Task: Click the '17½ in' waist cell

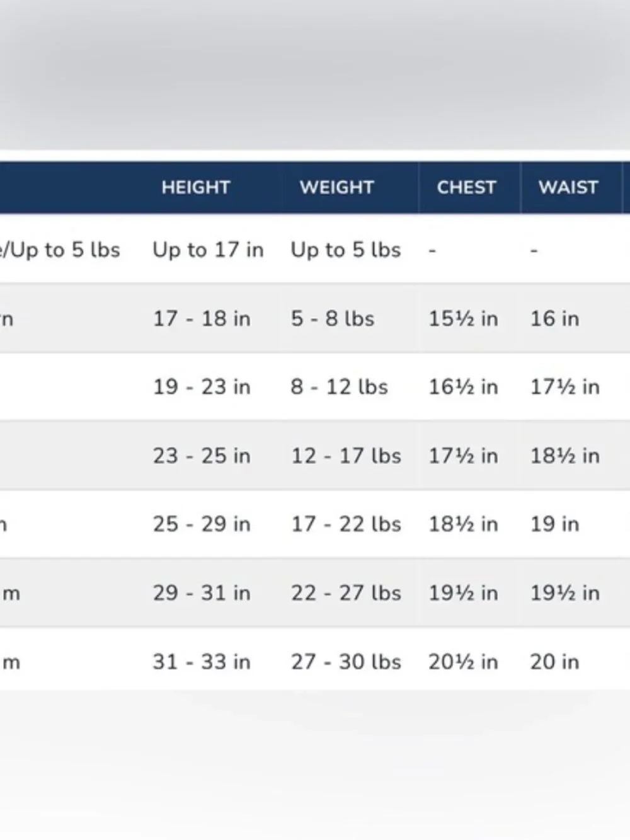Action: (x=564, y=386)
